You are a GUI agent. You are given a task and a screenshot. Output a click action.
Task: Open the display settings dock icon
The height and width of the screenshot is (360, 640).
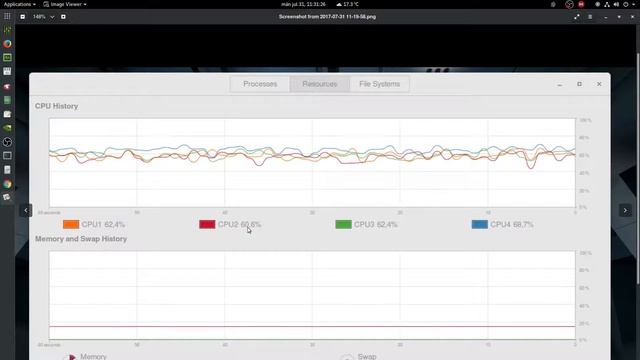point(7,156)
